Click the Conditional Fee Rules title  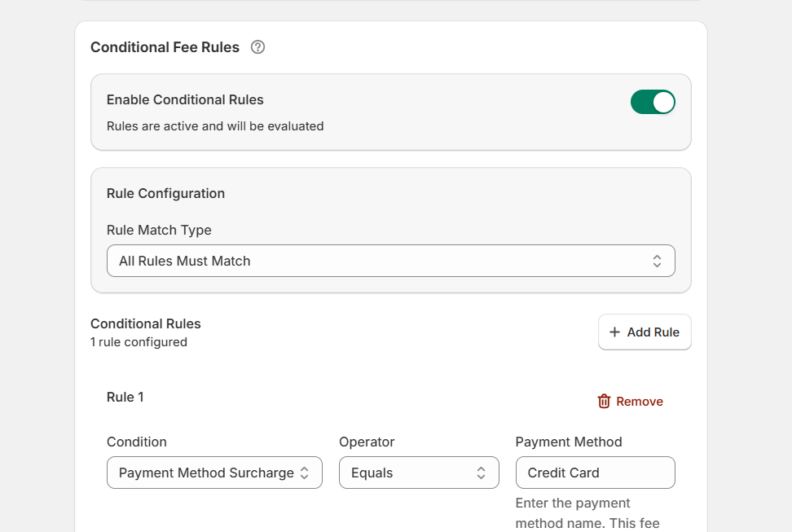point(165,47)
